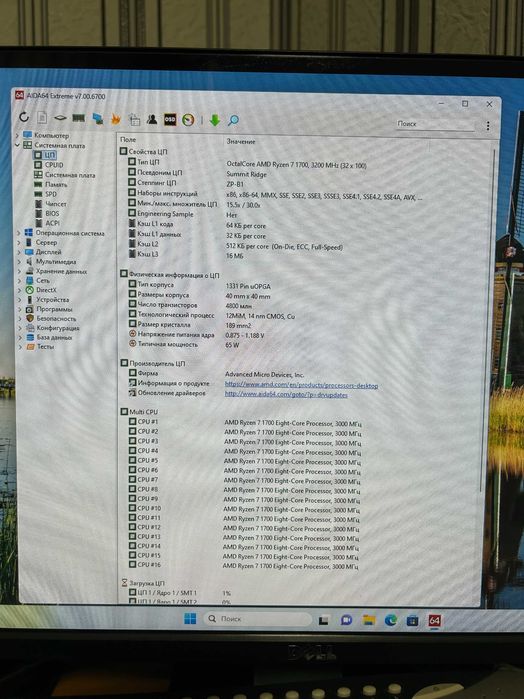Click the chip-shaped toolbar icon
Image resolution: width=524 pixels, height=699 pixels.
point(60,118)
